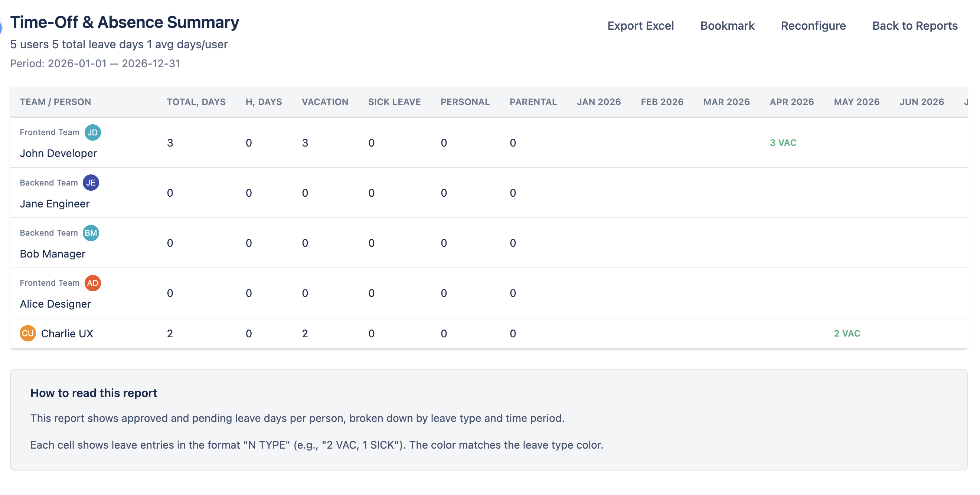Image resolution: width=980 pixels, height=495 pixels.
Task: Click the Sick Leave column header
Action: tap(394, 102)
